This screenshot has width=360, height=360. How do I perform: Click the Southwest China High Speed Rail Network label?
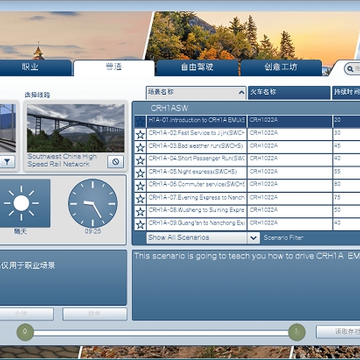coord(62,160)
